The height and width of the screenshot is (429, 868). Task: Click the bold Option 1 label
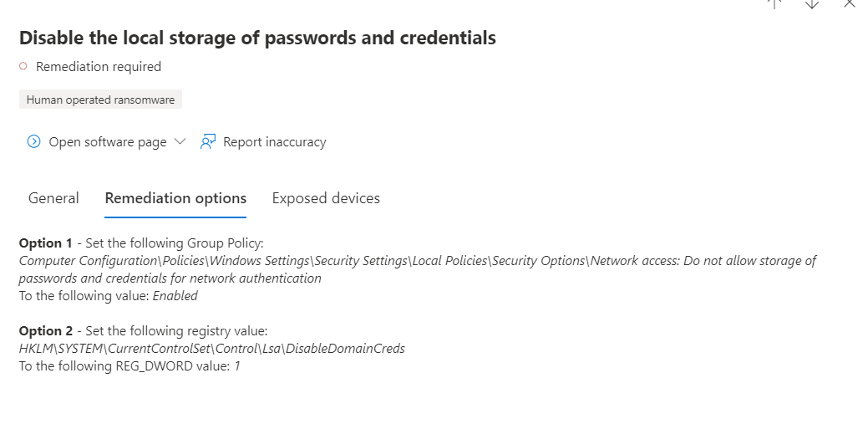pos(45,243)
